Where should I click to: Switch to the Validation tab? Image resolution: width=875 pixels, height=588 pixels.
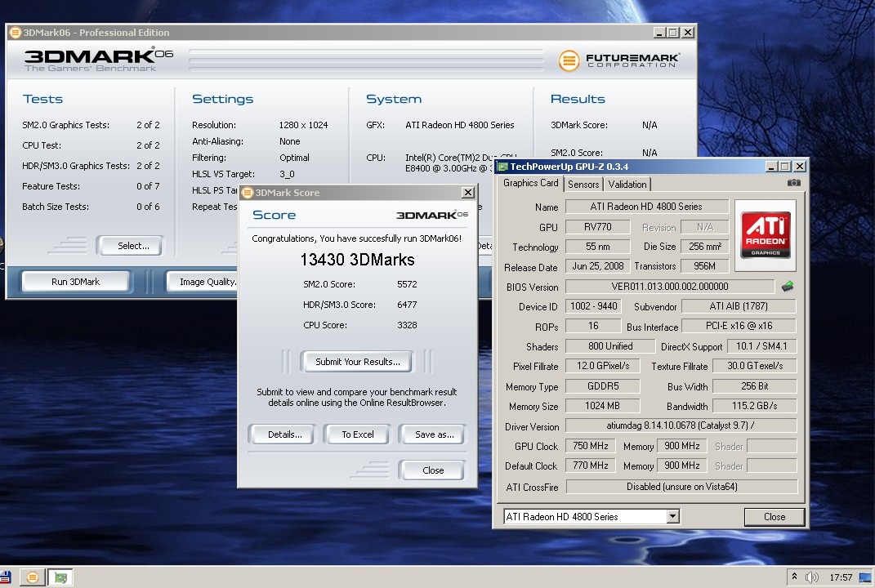(x=627, y=184)
